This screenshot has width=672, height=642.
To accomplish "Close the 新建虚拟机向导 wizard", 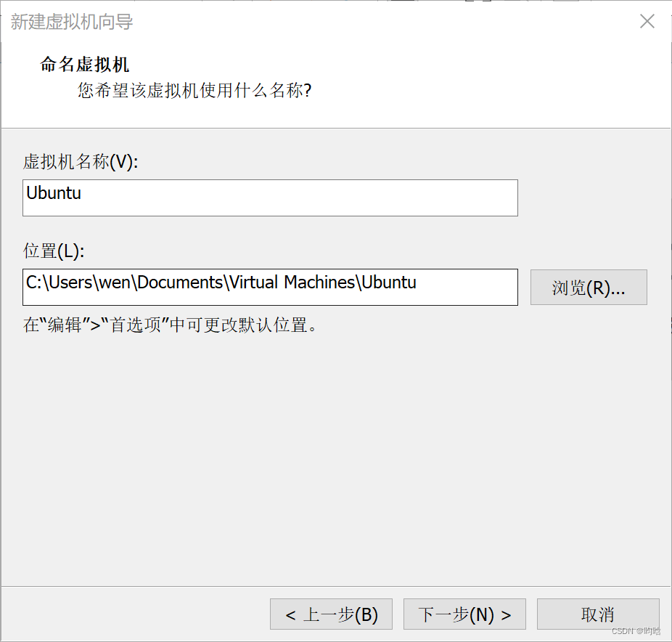I will click(x=647, y=21).
